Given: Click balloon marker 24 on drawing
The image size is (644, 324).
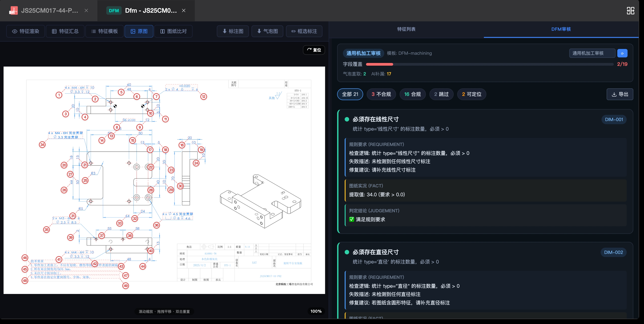Looking at the screenshot, I should tap(196, 163).
